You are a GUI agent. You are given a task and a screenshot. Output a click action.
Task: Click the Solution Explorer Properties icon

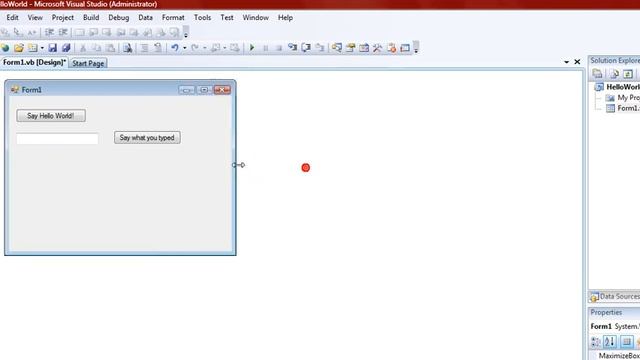coord(597,74)
